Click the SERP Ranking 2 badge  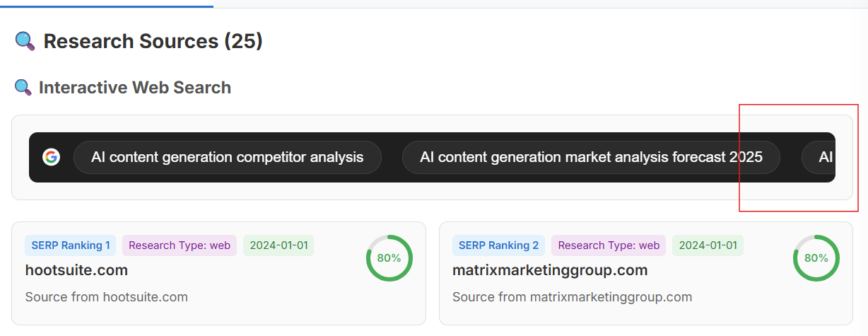pyautogui.click(x=498, y=245)
